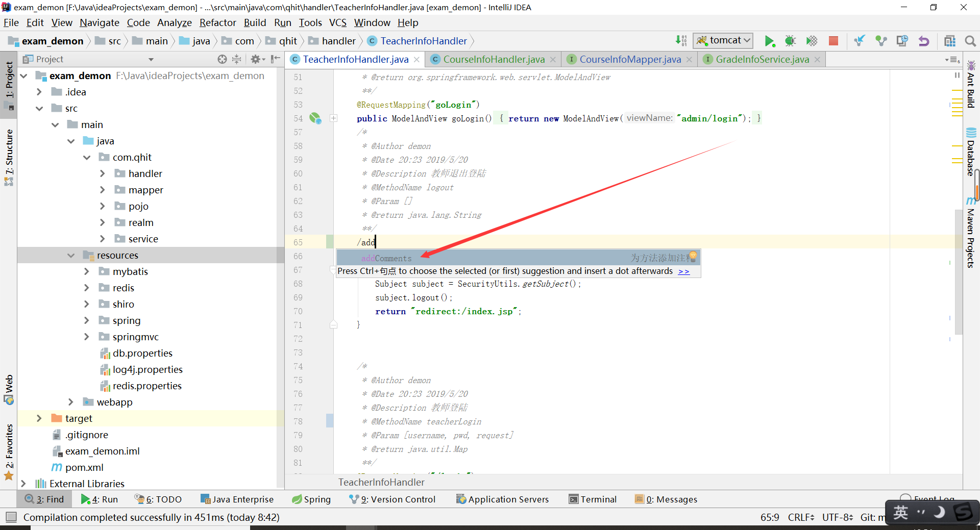Viewport: 980px width, 530px height.
Task: Open the Spring tool window
Action: [311, 499]
